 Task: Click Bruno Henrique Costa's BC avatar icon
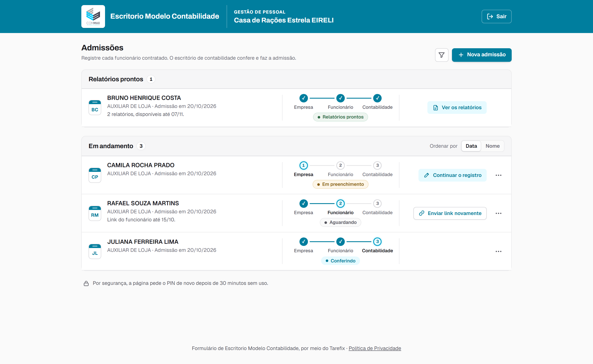click(95, 108)
